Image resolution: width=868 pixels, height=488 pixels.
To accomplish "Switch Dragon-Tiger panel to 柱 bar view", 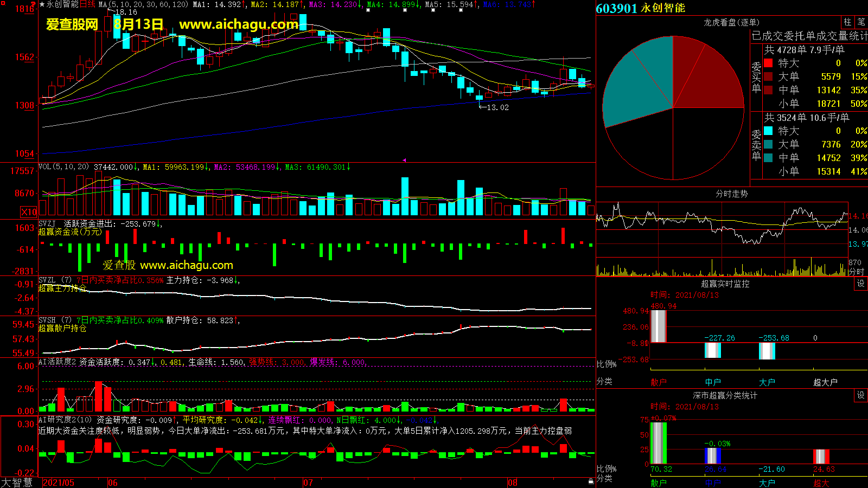I will (847, 22).
